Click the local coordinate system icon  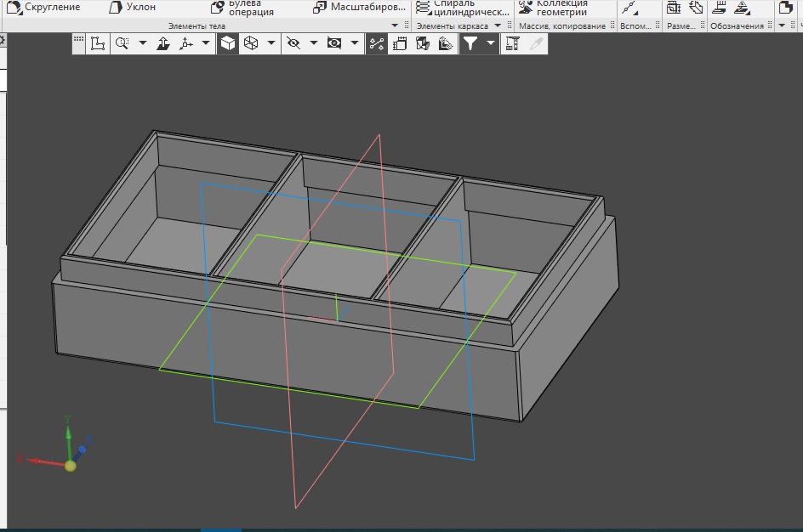pos(98,43)
